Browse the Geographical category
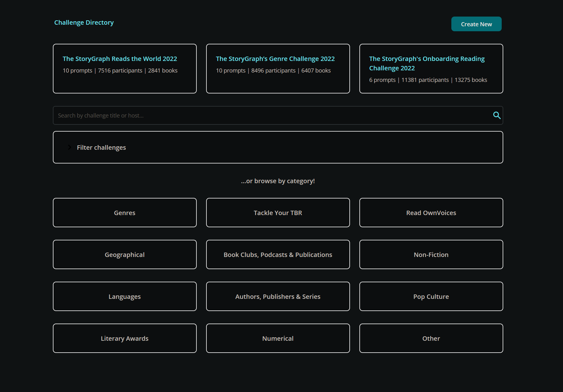This screenshot has width=563, height=392. [x=124, y=254]
